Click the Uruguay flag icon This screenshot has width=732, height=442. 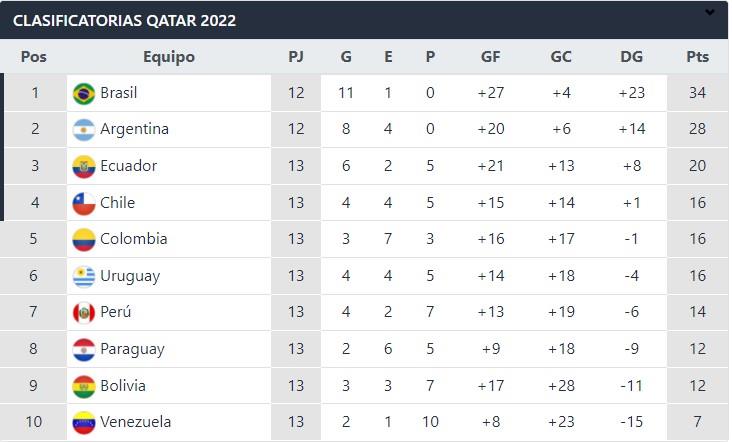84,276
